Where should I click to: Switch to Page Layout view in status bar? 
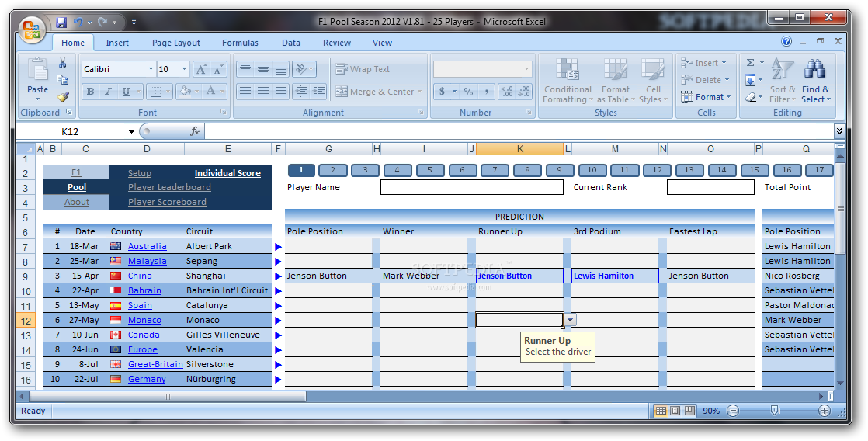pos(675,411)
